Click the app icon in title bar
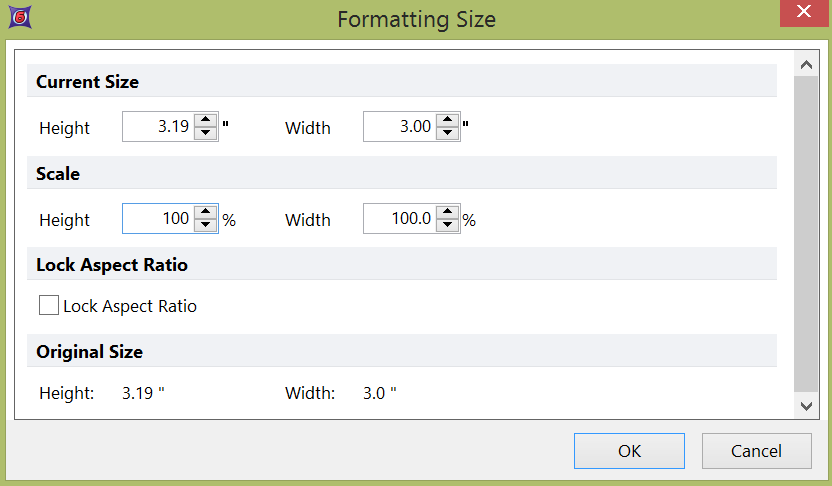 (x=18, y=18)
